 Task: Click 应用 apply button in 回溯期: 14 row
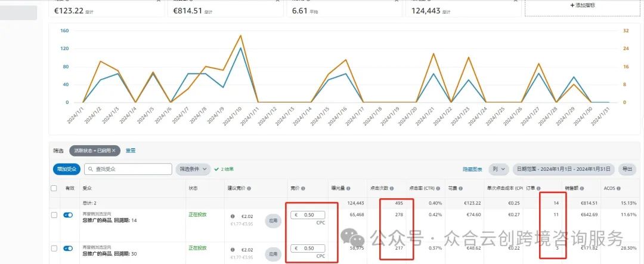pos(273,221)
